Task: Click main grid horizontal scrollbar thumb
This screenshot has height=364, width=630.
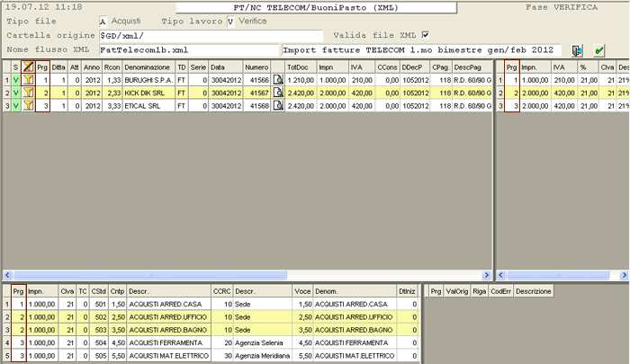Action: [150, 275]
